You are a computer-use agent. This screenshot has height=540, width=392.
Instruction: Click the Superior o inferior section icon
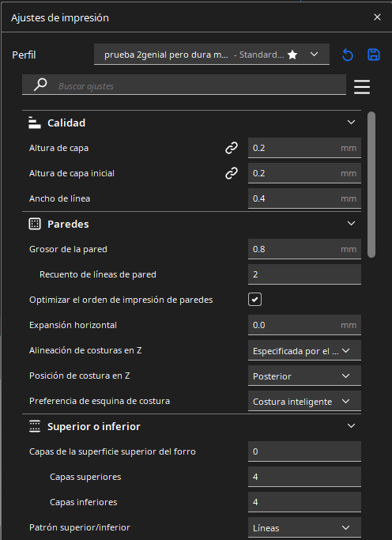tap(35, 426)
